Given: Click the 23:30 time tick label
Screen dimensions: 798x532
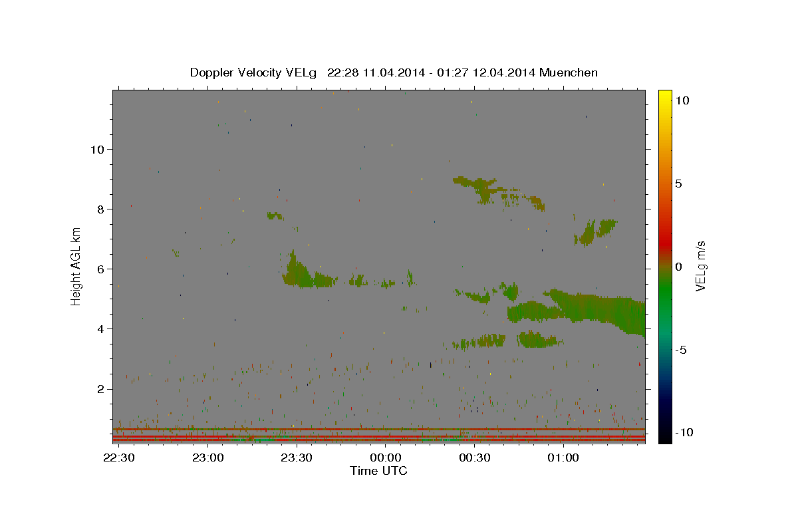Looking at the screenshot, I should [297, 458].
